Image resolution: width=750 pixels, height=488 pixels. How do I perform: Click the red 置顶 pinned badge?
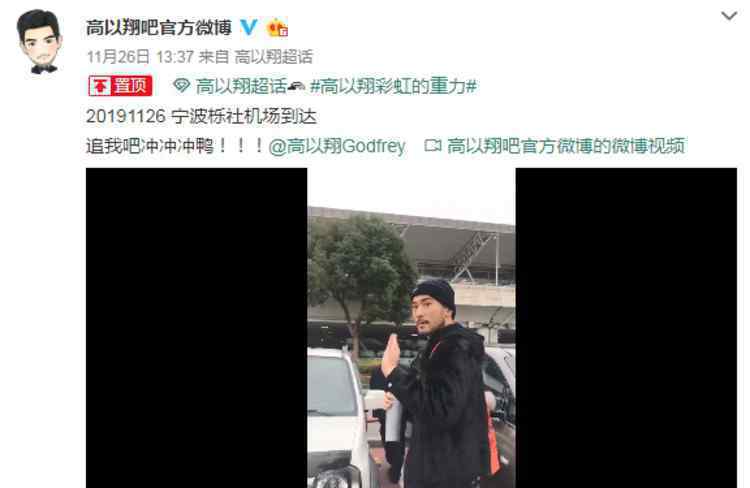(x=120, y=86)
